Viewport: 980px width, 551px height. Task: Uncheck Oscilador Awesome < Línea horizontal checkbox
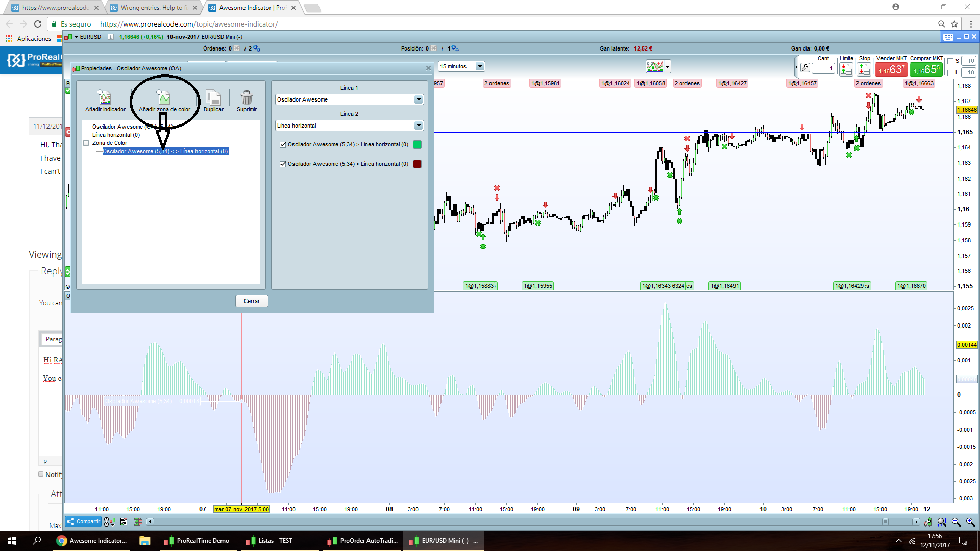coord(283,164)
